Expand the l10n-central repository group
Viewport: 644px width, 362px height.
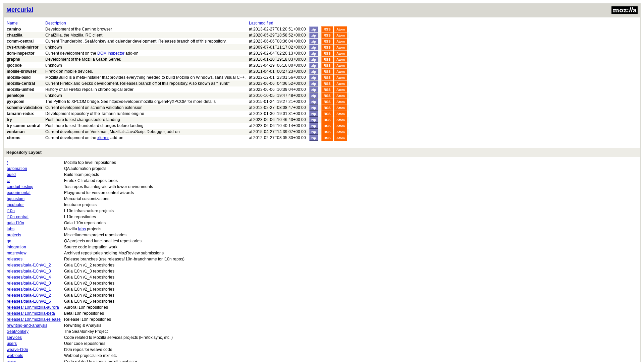pyautogui.click(x=17, y=217)
